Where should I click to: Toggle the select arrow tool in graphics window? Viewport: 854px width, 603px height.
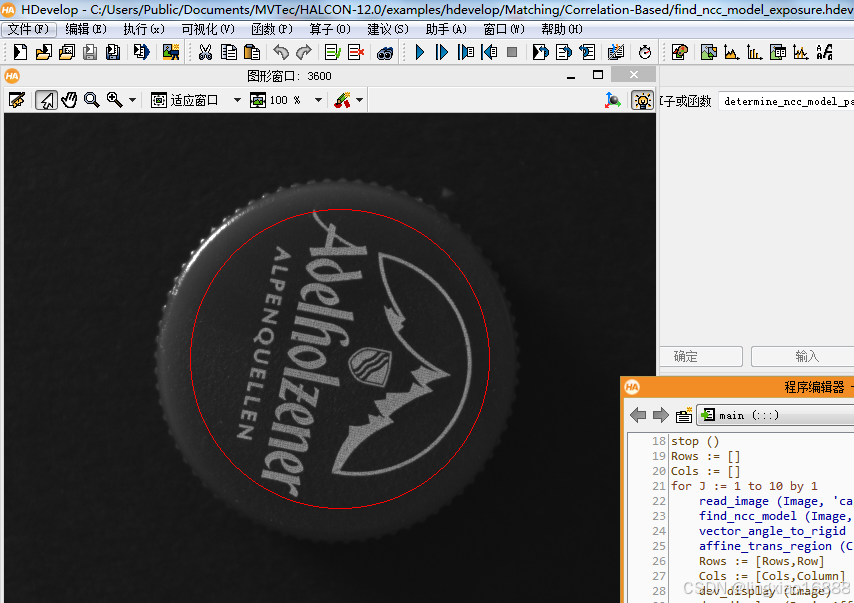coord(47,100)
